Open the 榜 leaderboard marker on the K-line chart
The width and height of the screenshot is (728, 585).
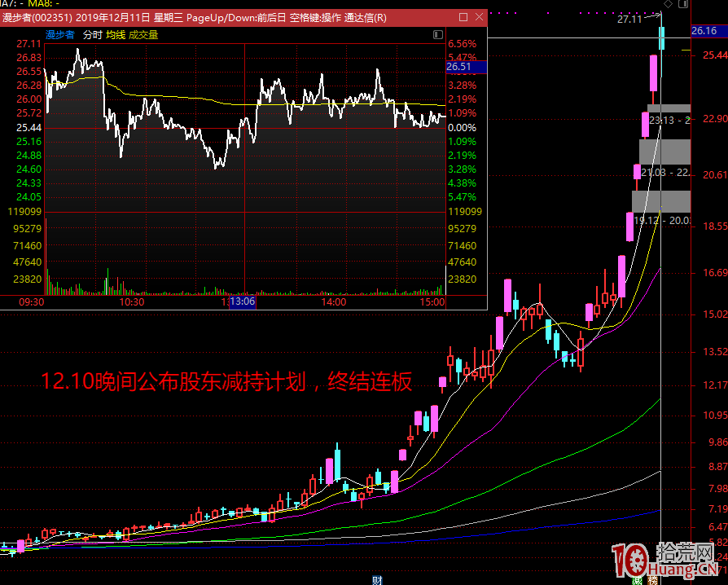click(653, 580)
